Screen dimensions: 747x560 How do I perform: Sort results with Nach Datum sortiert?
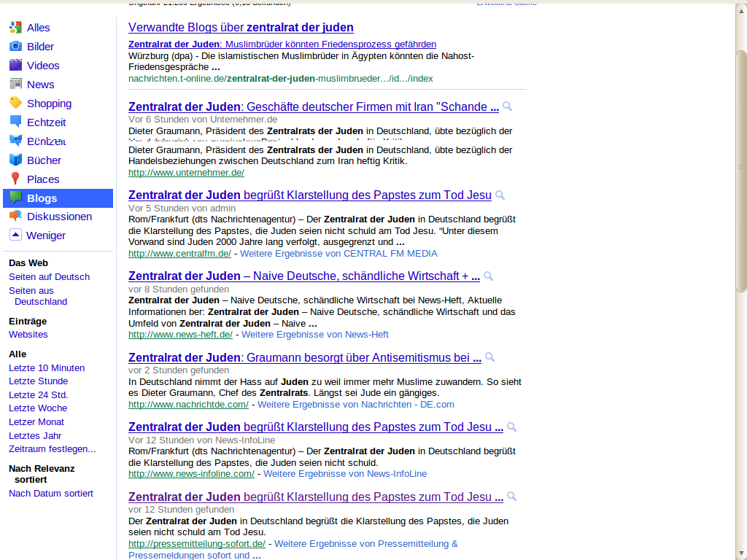[51, 494]
